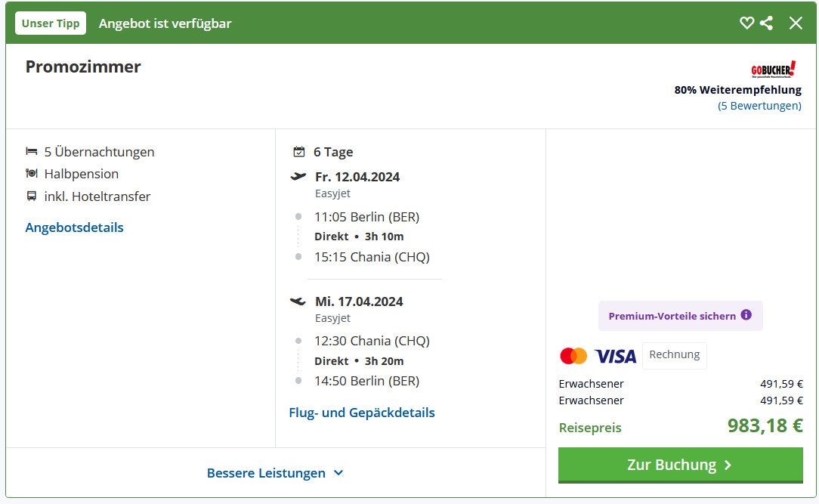
Task: Click the VISA payment logo
Action: pos(615,356)
